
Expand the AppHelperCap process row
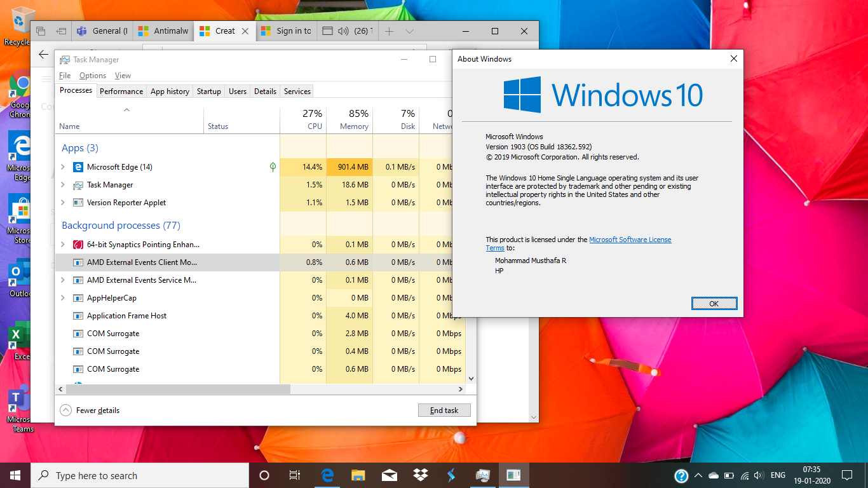pos(62,298)
